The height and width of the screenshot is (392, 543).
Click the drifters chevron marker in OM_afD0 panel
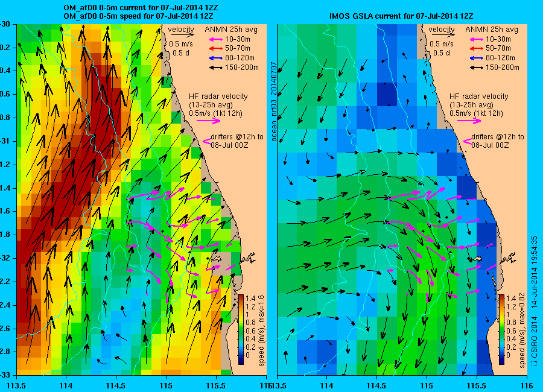tap(207, 141)
